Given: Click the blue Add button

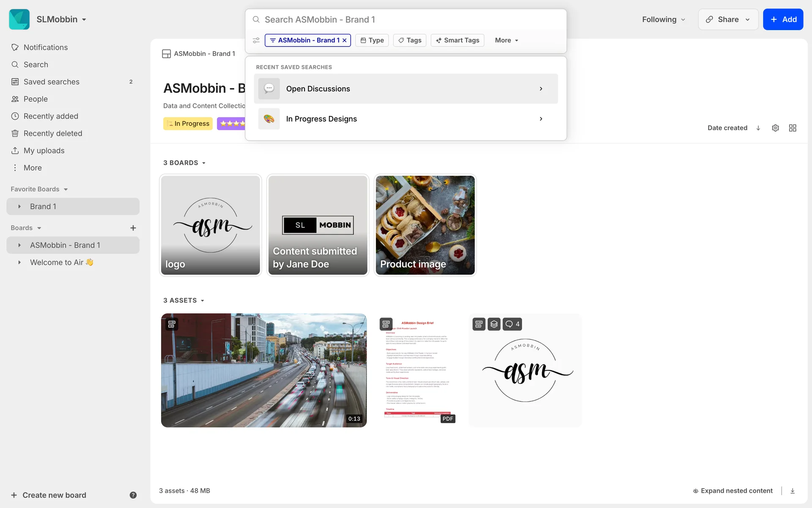Looking at the screenshot, I should tap(783, 19).
